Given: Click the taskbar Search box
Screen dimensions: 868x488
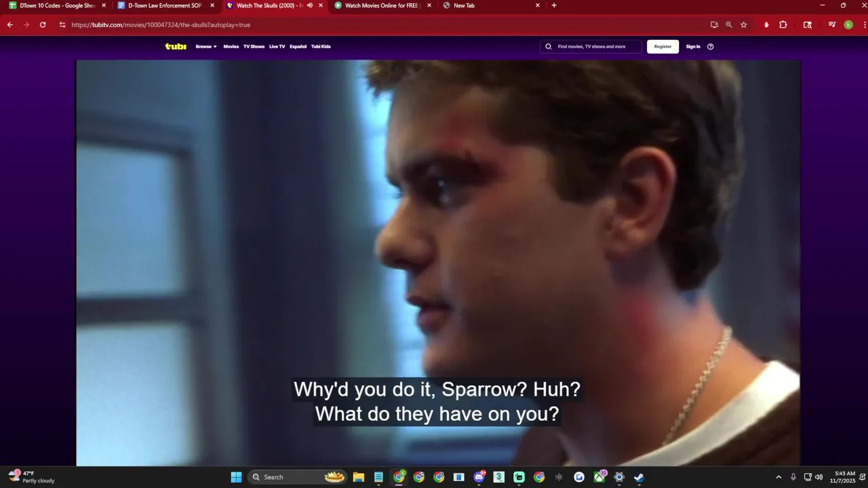Looking at the screenshot, I should (x=297, y=477).
